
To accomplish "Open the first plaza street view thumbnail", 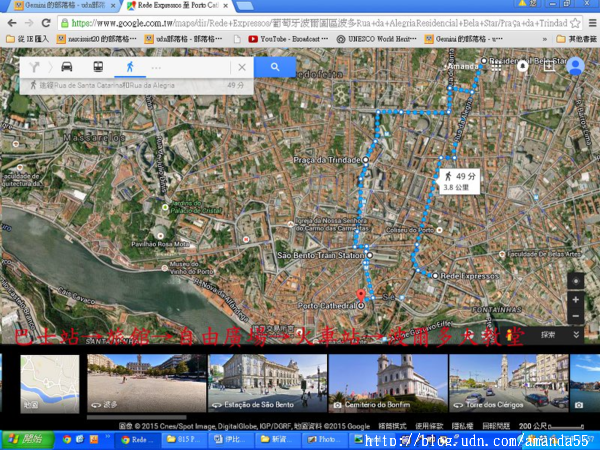I will 147,383.
